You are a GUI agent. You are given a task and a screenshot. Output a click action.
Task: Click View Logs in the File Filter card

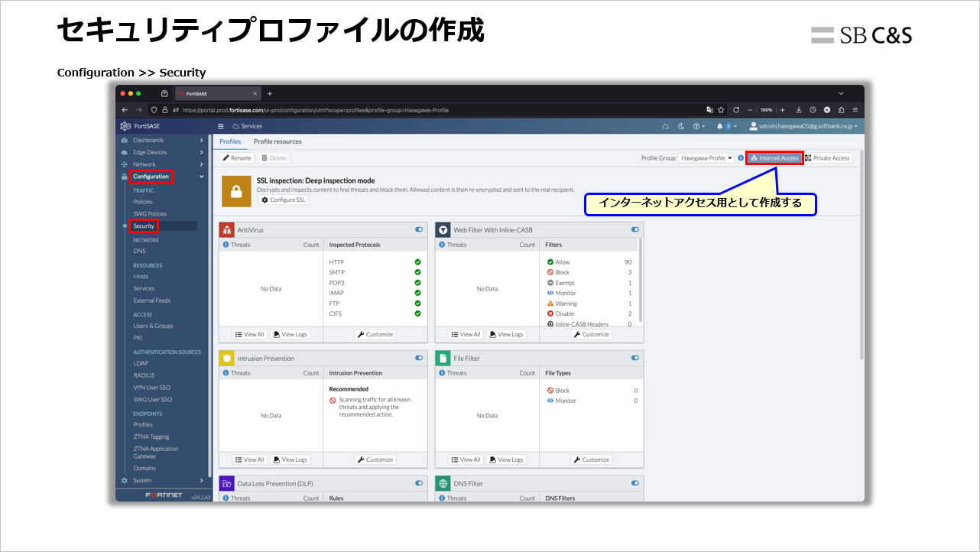point(506,459)
